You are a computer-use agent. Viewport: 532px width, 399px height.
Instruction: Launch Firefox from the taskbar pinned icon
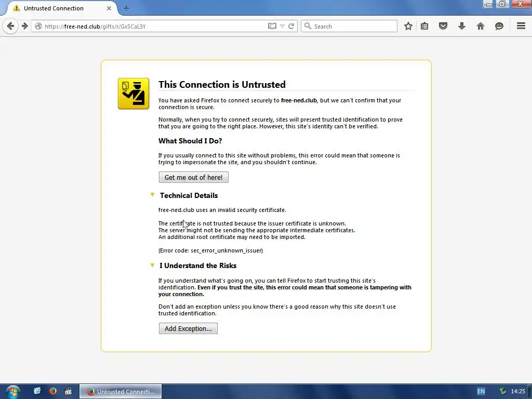[x=53, y=391]
